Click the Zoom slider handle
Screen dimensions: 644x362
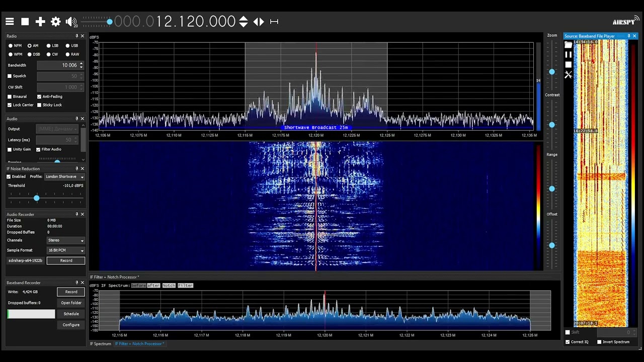552,72
